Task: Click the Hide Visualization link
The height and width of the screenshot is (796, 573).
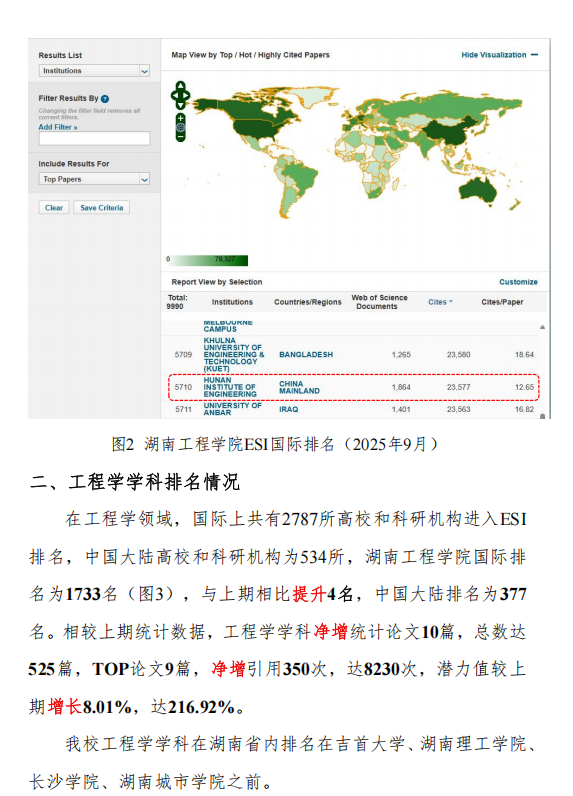Action: point(493,55)
